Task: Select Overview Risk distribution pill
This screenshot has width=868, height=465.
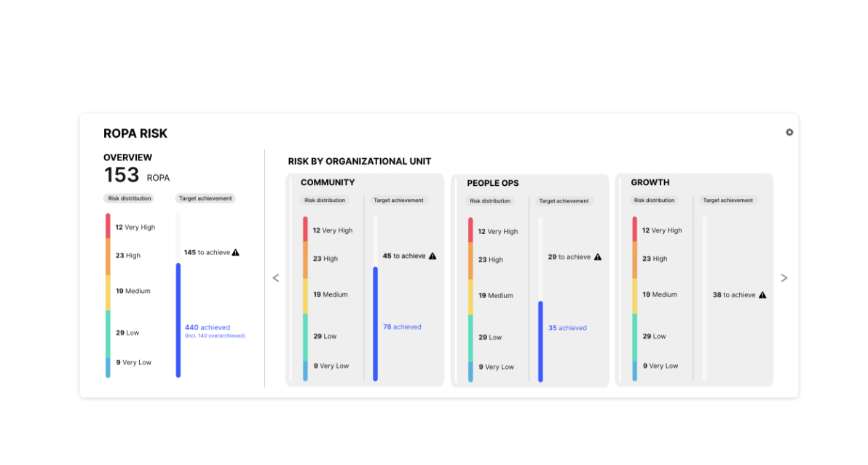Action: tap(130, 198)
